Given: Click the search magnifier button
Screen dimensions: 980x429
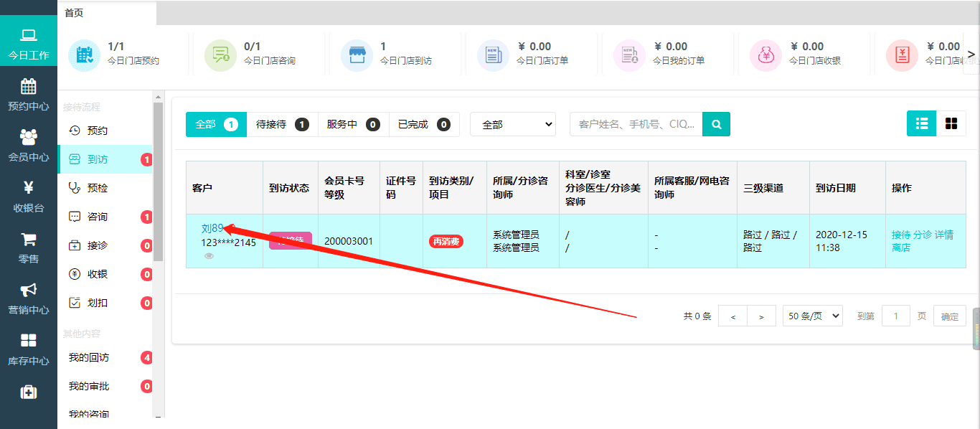Looking at the screenshot, I should [716, 124].
